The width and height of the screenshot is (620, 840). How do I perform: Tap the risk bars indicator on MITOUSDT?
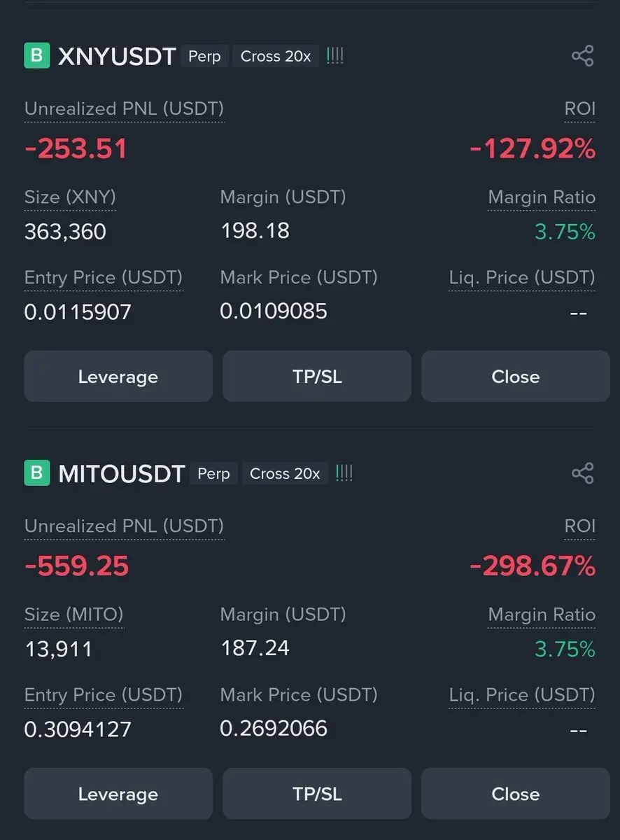pos(344,473)
